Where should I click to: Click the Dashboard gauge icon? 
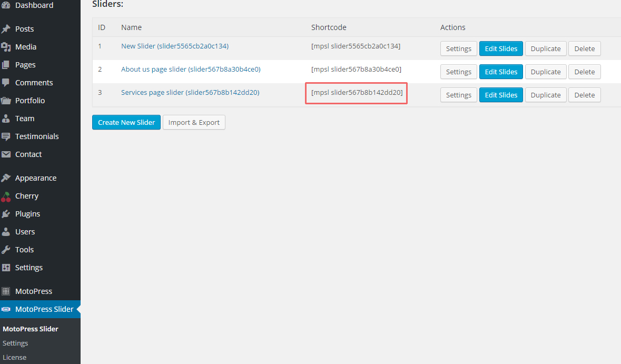tap(6, 5)
